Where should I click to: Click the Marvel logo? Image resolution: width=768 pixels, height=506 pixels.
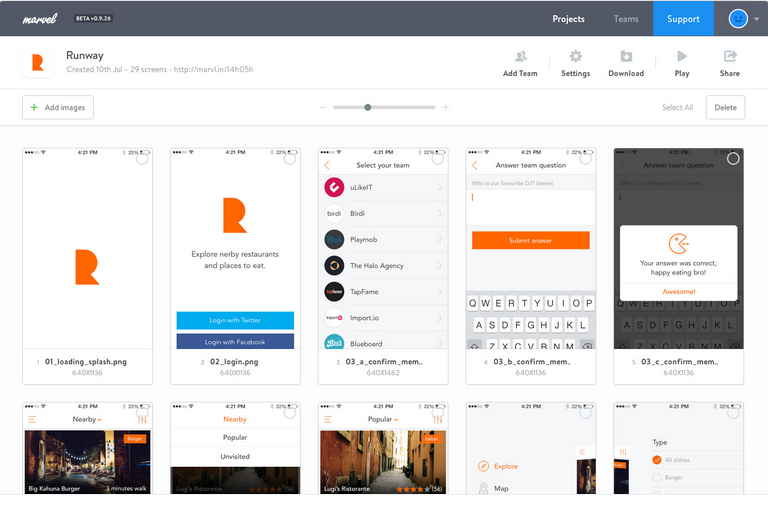(x=40, y=19)
